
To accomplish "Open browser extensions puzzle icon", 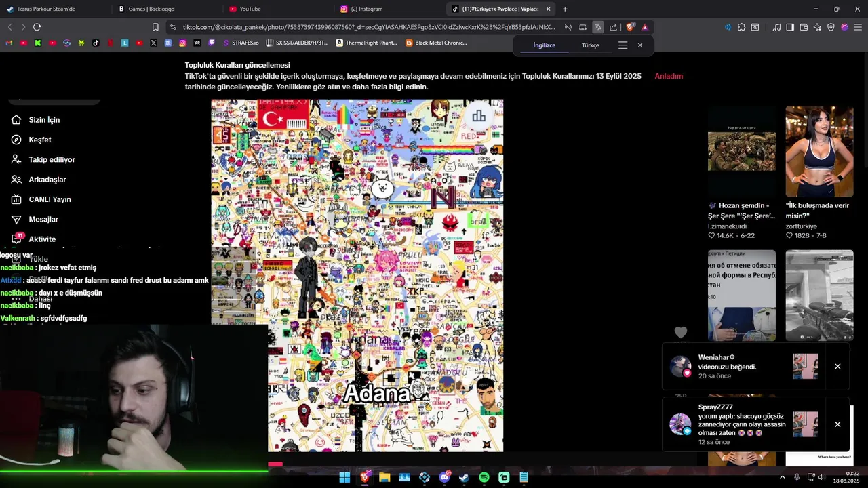I will point(741,27).
